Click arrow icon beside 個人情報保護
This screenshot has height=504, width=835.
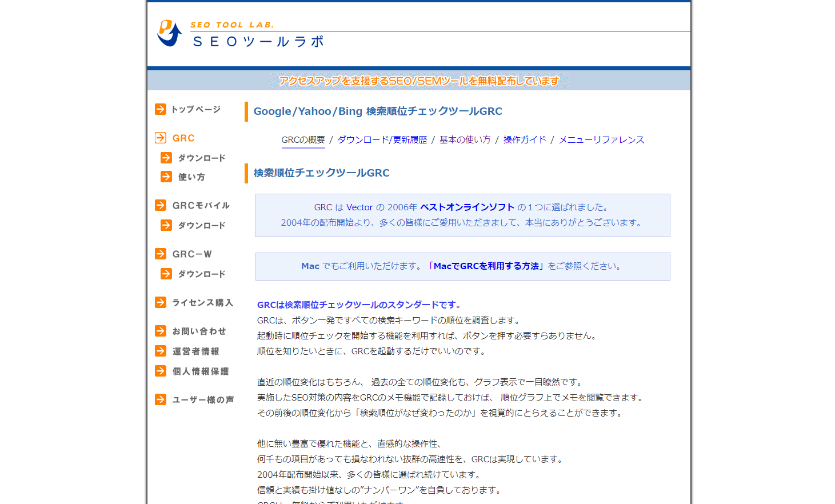tap(161, 371)
